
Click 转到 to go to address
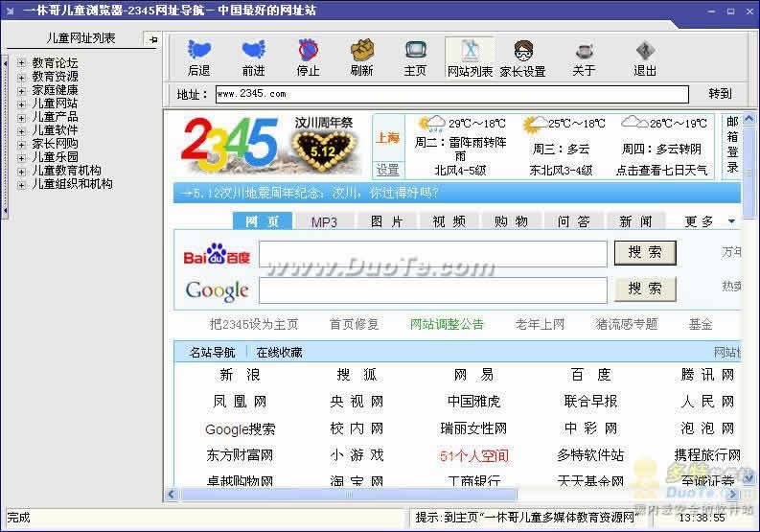pyautogui.click(x=720, y=94)
